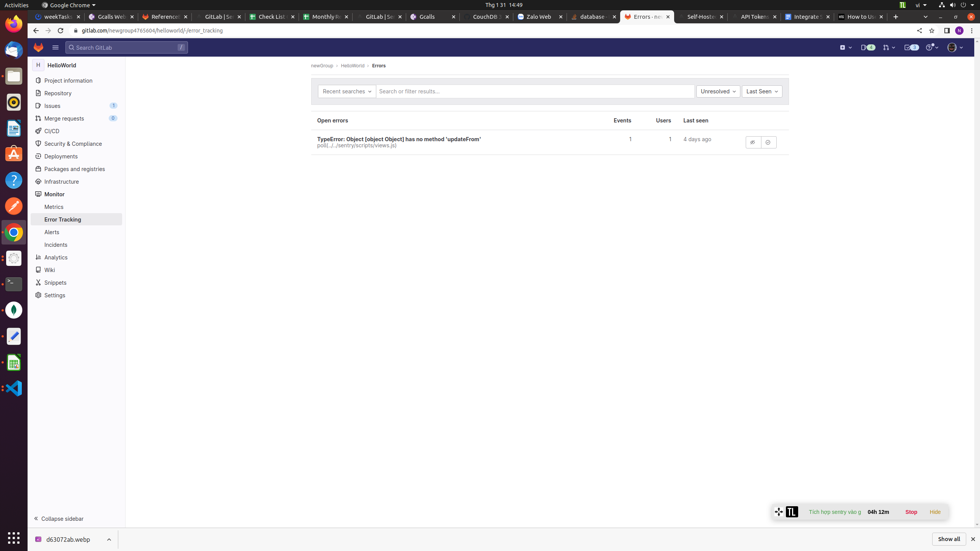Open the Last Seen sort dropdown
The height and width of the screenshot is (551, 980).
(x=762, y=91)
